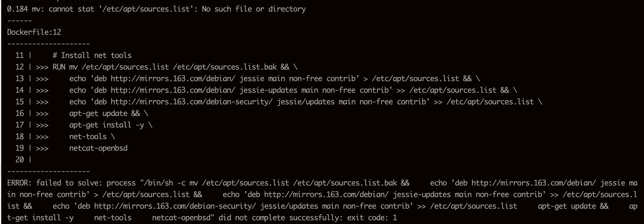
Task: Click the line number 11
Action: [x=19, y=55]
